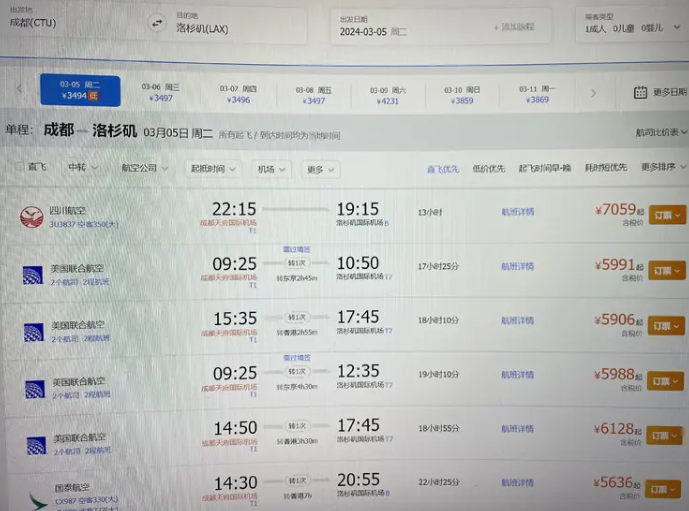Click the 添加返程 add return link

click(x=514, y=27)
